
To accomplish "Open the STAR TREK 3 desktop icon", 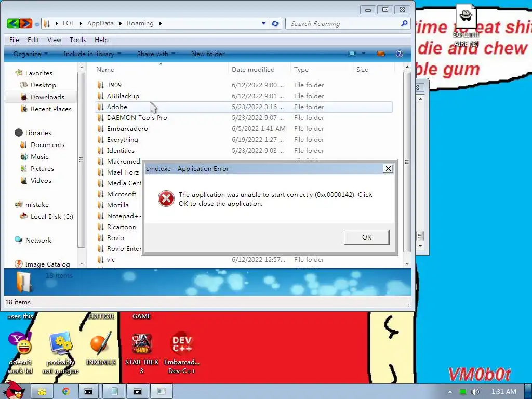I will coord(141,353).
